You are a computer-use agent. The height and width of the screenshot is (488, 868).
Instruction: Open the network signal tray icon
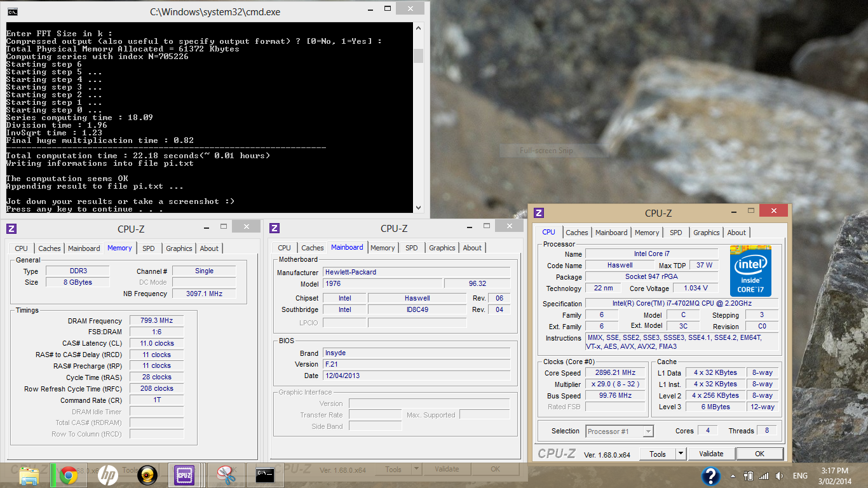(763, 476)
